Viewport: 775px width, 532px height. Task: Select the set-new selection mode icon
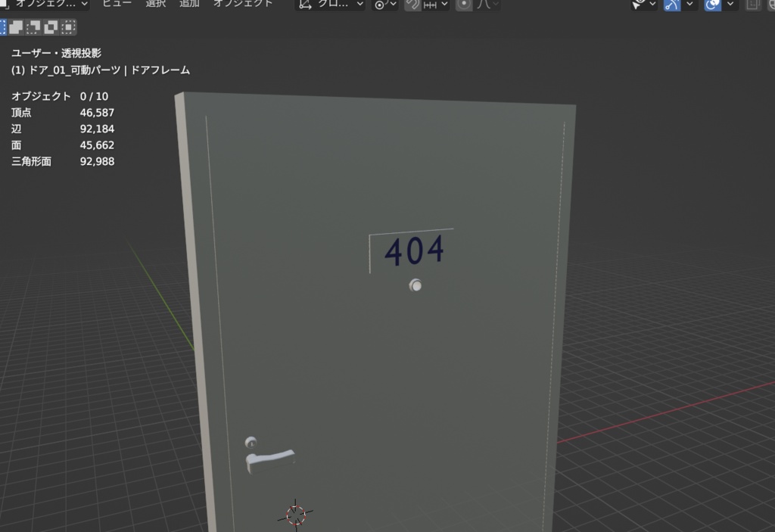click(x=4, y=26)
